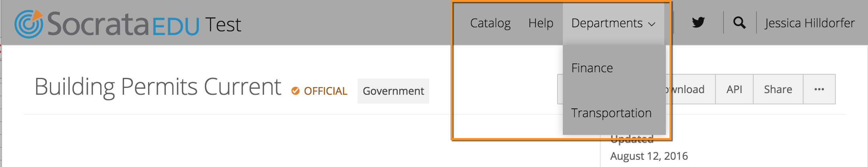Go to the Catalog page

(x=490, y=23)
